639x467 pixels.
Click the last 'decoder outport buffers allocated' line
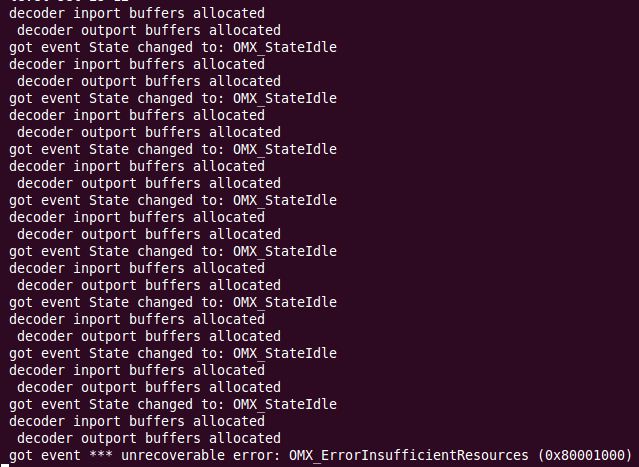[149, 438]
